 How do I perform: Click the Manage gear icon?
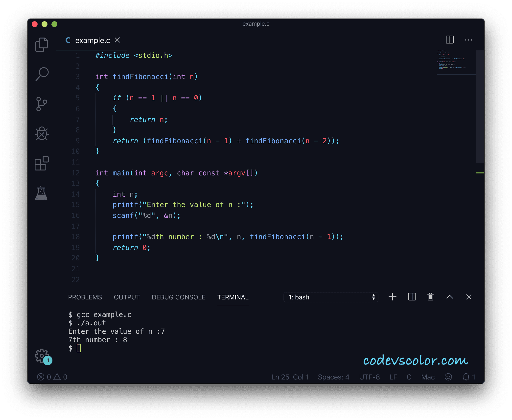point(42,356)
